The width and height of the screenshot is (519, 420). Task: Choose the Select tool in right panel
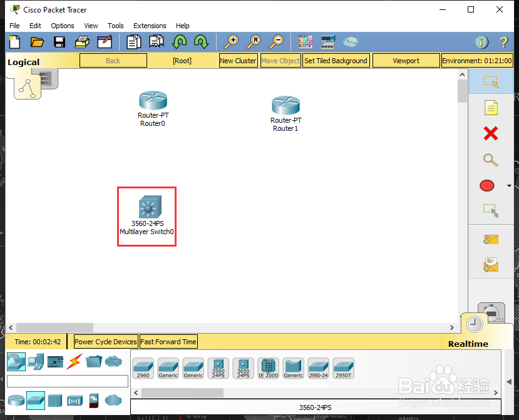(491, 82)
